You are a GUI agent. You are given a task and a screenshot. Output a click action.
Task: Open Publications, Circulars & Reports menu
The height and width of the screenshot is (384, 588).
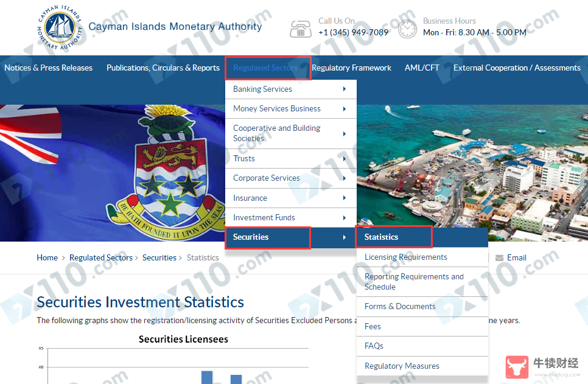pyautogui.click(x=163, y=68)
